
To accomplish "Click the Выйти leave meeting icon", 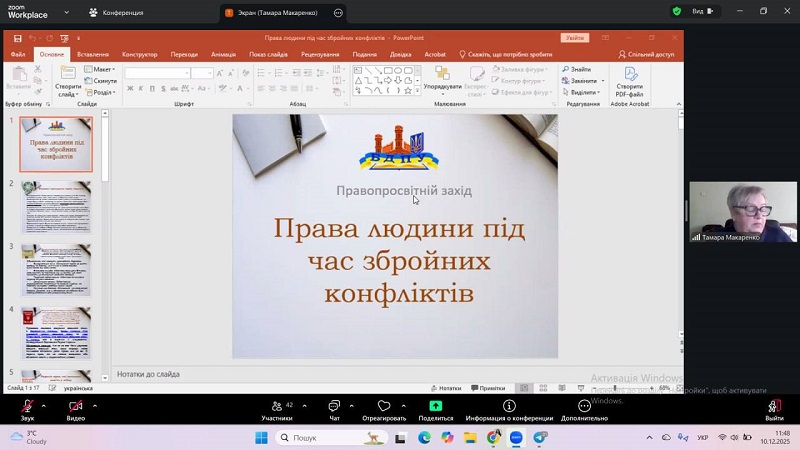I will [x=774, y=407].
